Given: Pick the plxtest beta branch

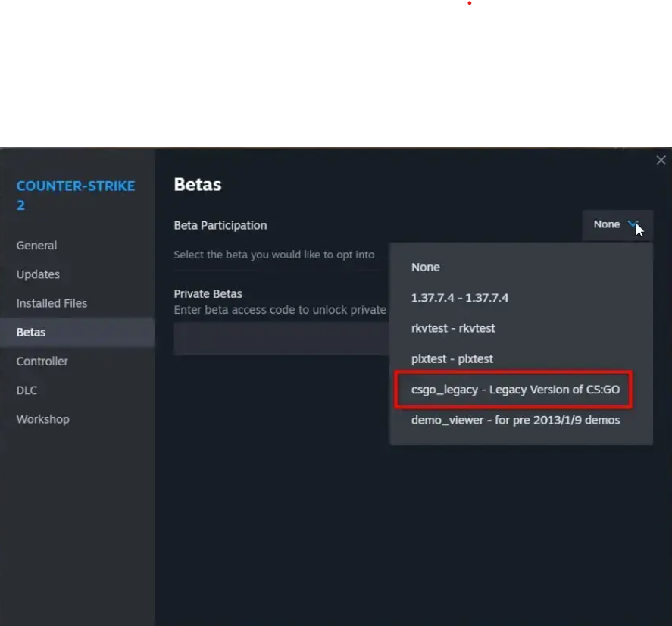Looking at the screenshot, I should coord(521,358).
